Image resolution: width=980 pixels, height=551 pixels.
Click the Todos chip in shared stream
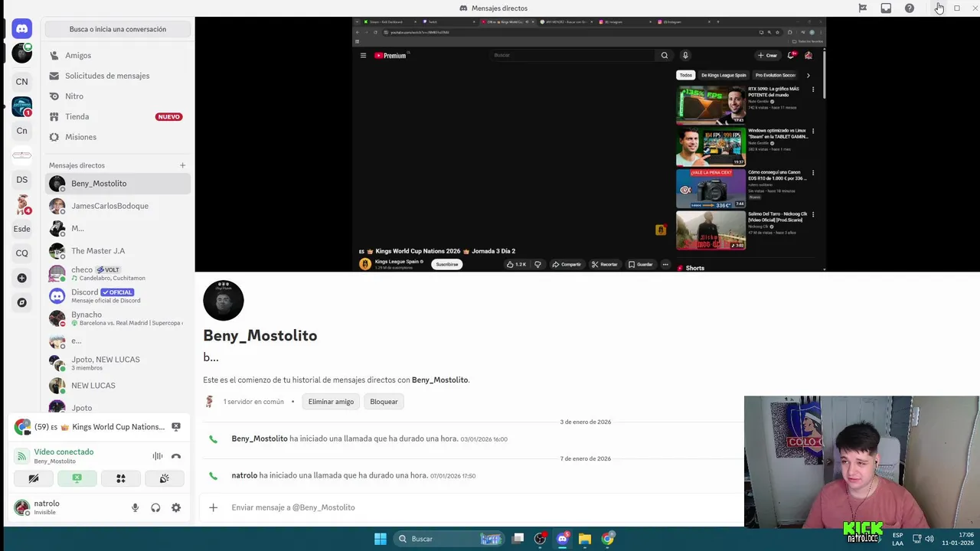[685, 75]
